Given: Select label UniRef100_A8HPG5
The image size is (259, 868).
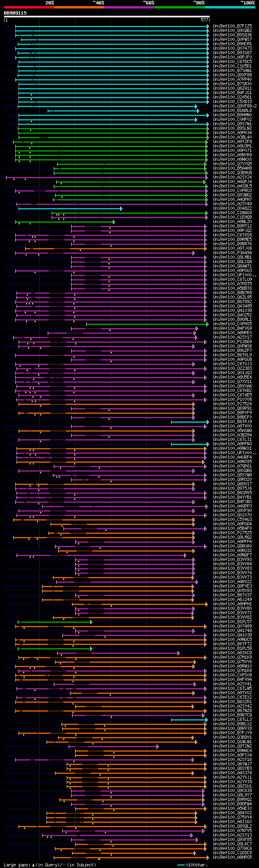Looking at the screenshot, I should (232, 857).
